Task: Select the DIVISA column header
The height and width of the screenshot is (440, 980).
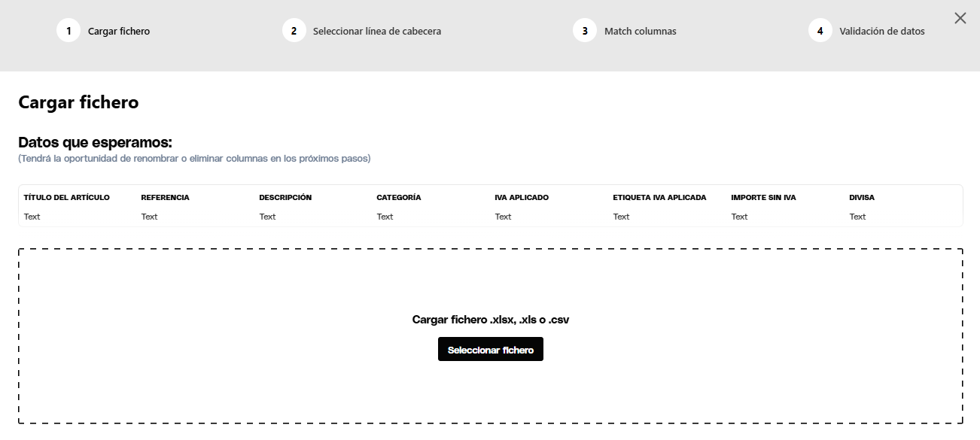Action: click(862, 198)
